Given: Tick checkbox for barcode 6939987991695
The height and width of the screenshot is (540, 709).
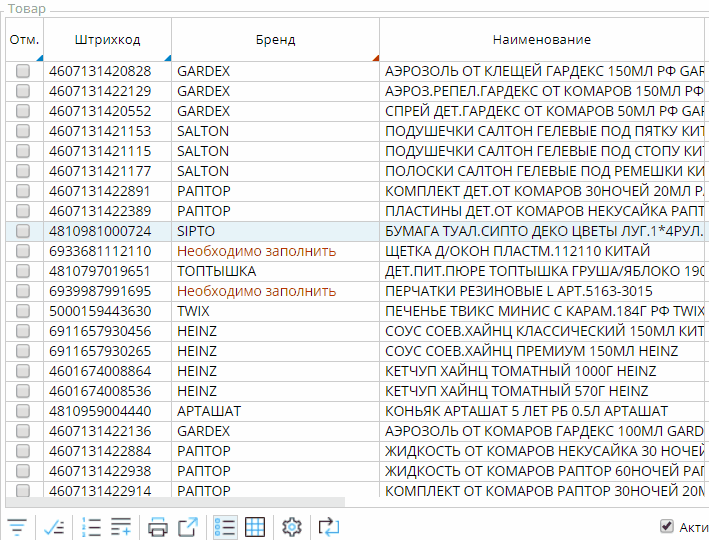Looking at the screenshot, I should tap(23, 291).
